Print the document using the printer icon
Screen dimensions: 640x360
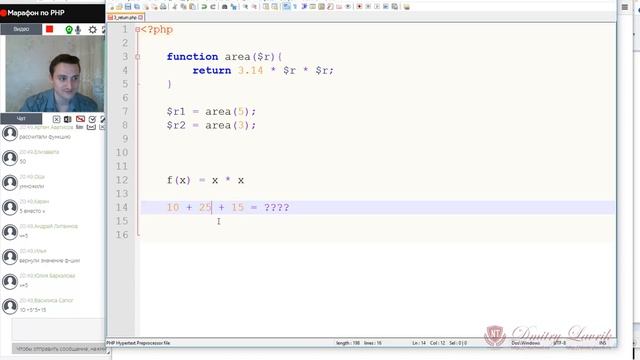(x=163, y=7)
